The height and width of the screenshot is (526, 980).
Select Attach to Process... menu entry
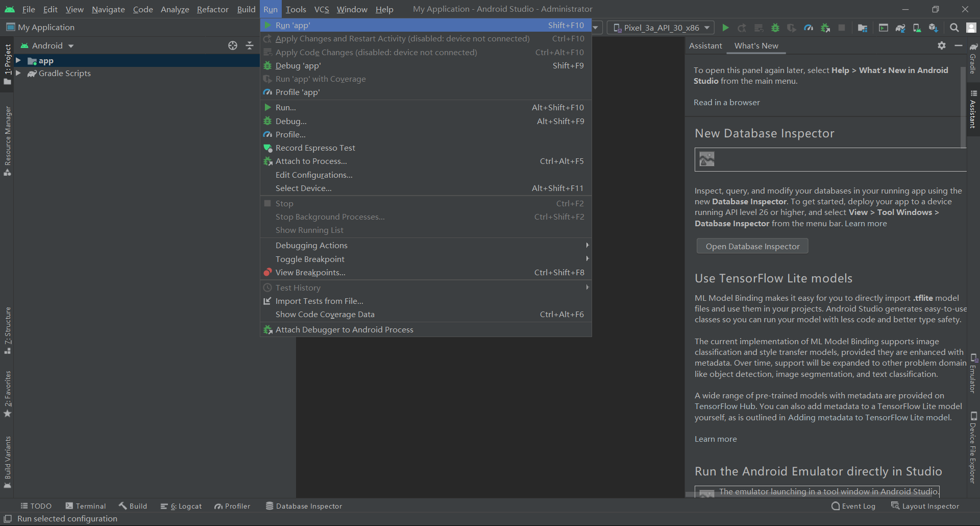coord(426,161)
